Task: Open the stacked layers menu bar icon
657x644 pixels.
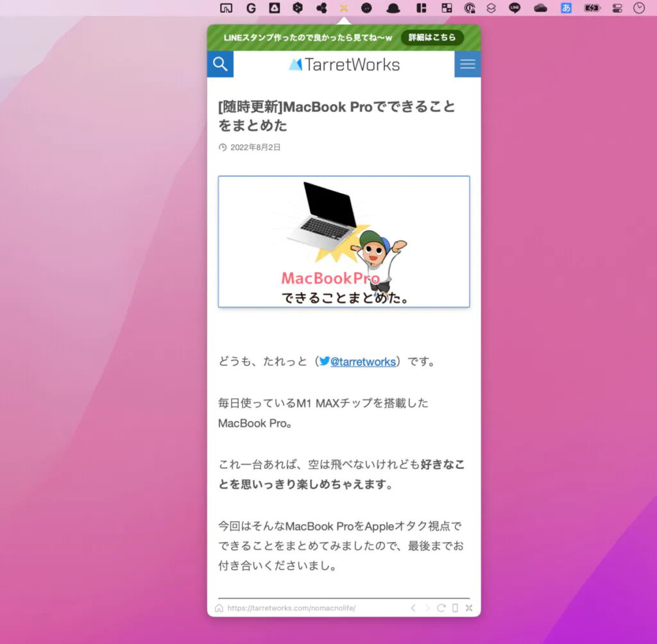Action: [x=491, y=8]
